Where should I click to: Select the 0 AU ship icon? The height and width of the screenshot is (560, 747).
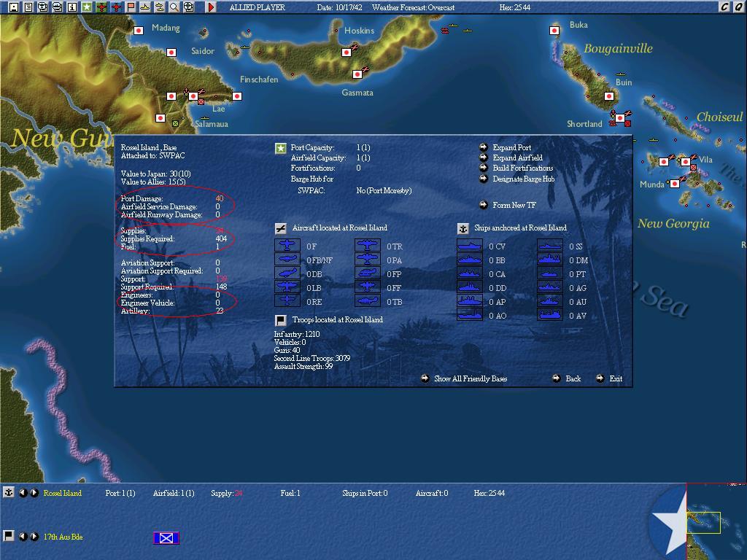point(550,301)
